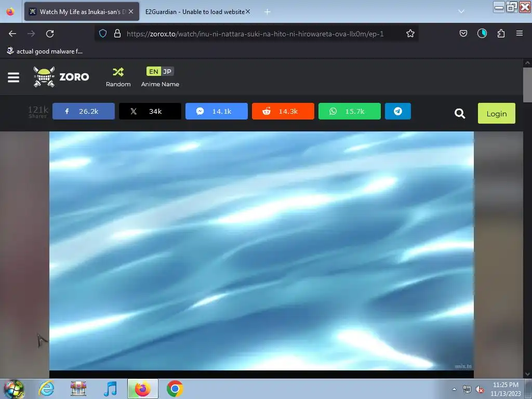Open the site search magnifier
Image resolution: width=532 pixels, height=399 pixels.
pos(460,113)
